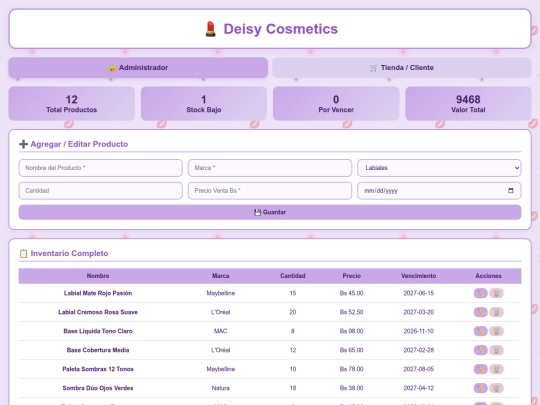Screen dimensions: 540x405
Task: Delete the Labial Cremoso Rosa Suave product
Action: point(497,312)
